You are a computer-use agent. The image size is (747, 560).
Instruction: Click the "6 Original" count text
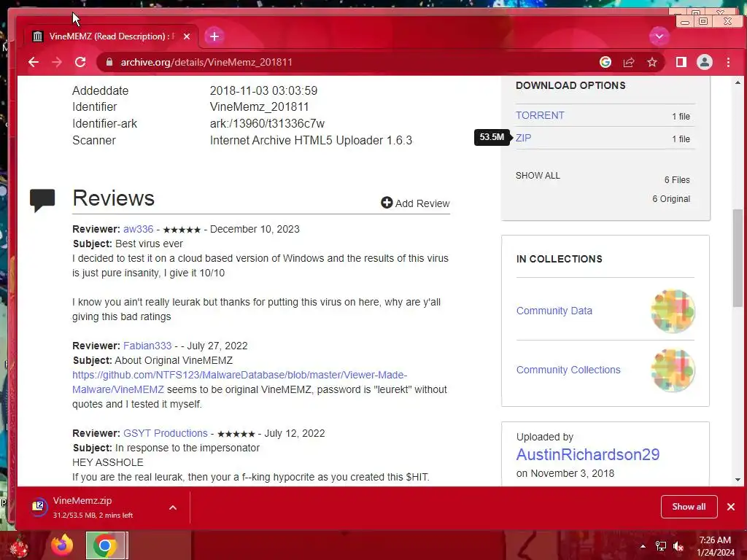click(671, 198)
